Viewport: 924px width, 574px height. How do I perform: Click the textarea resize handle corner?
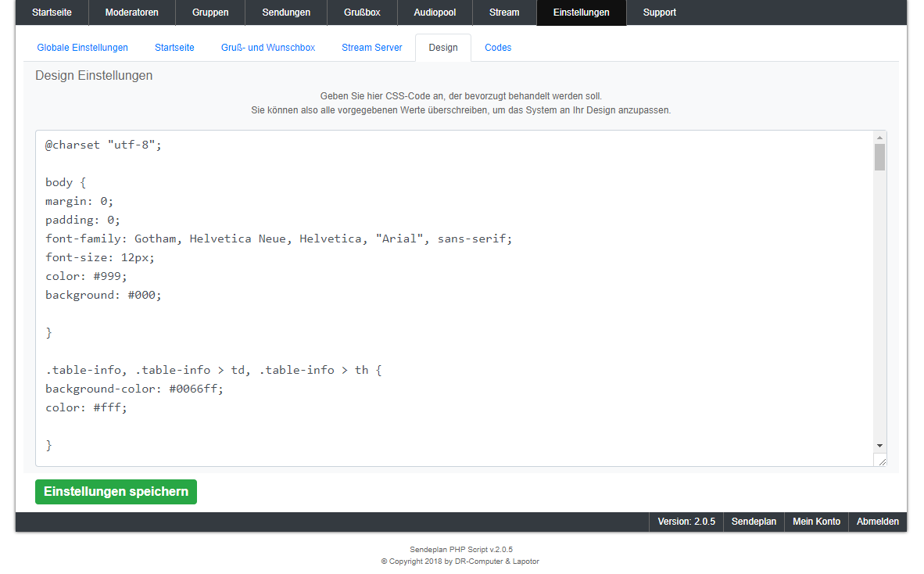tap(882, 461)
